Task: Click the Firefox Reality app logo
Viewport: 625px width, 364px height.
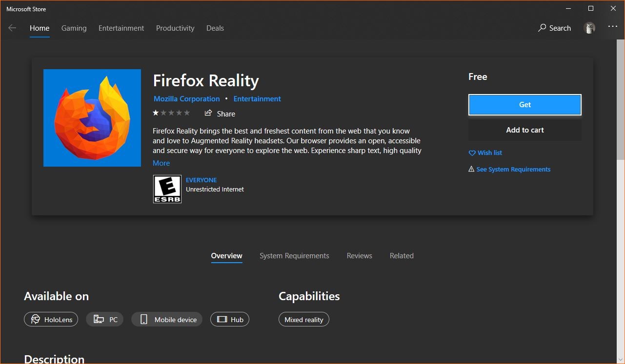Action: click(92, 118)
